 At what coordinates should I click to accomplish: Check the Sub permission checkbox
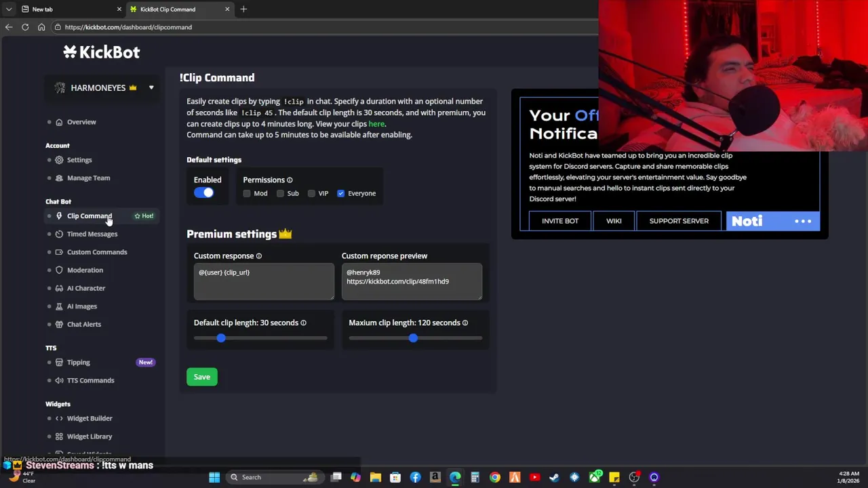tap(280, 194)
